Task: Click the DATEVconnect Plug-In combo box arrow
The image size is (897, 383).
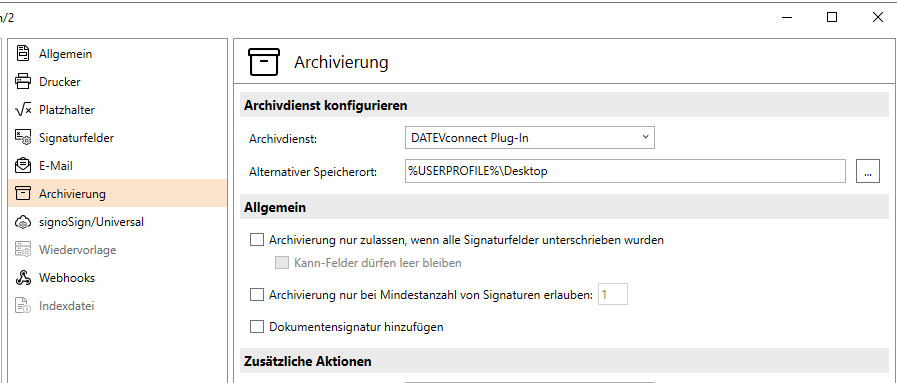Action: [x=645, y=137]
